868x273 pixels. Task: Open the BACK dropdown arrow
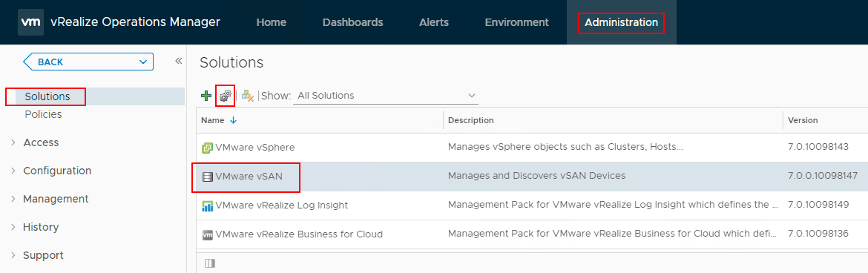[x=143, y=62]
